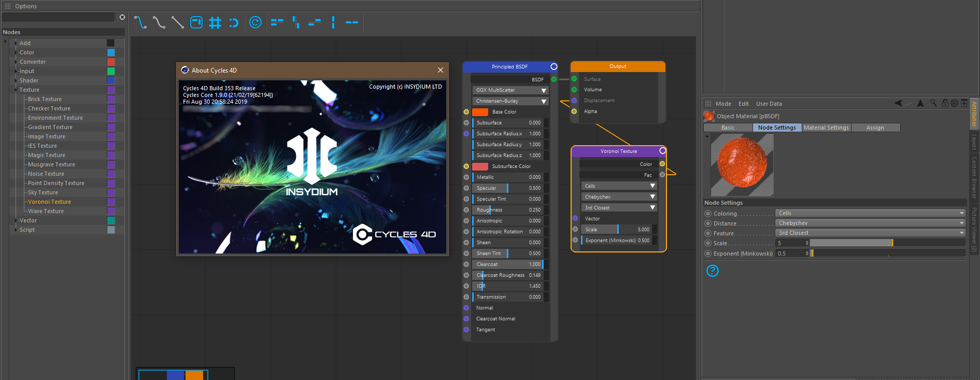Select the blue curved wire style icon
Screen dimensions: 980x380
pyautogui.click(x=140, y=22)
